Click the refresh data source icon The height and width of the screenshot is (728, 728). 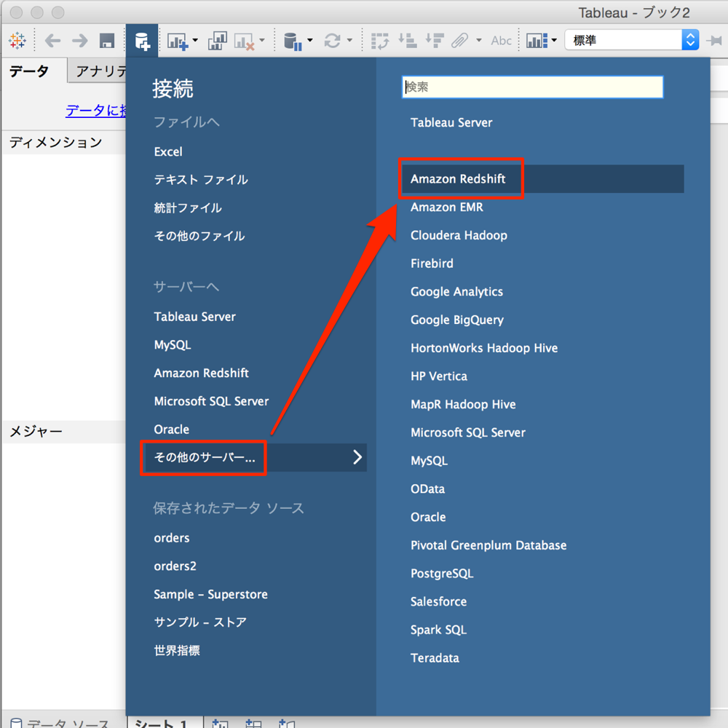pos(333,40)
